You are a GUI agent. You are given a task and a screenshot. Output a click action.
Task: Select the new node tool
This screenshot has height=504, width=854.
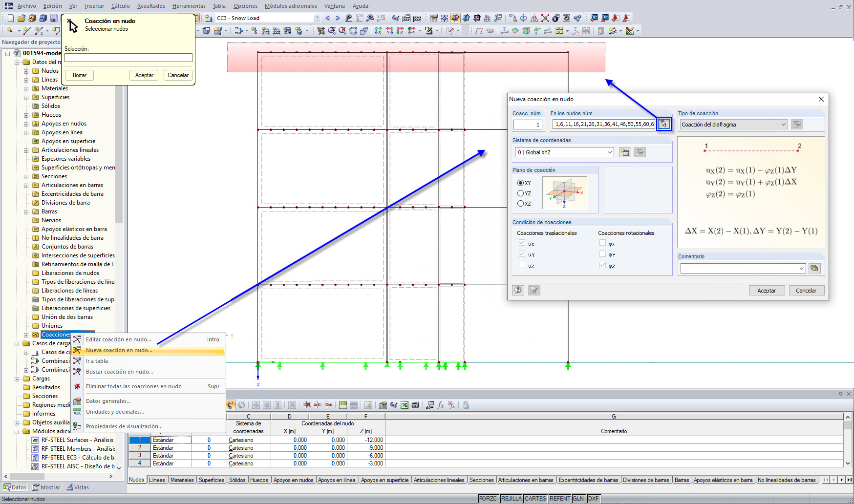10,31
